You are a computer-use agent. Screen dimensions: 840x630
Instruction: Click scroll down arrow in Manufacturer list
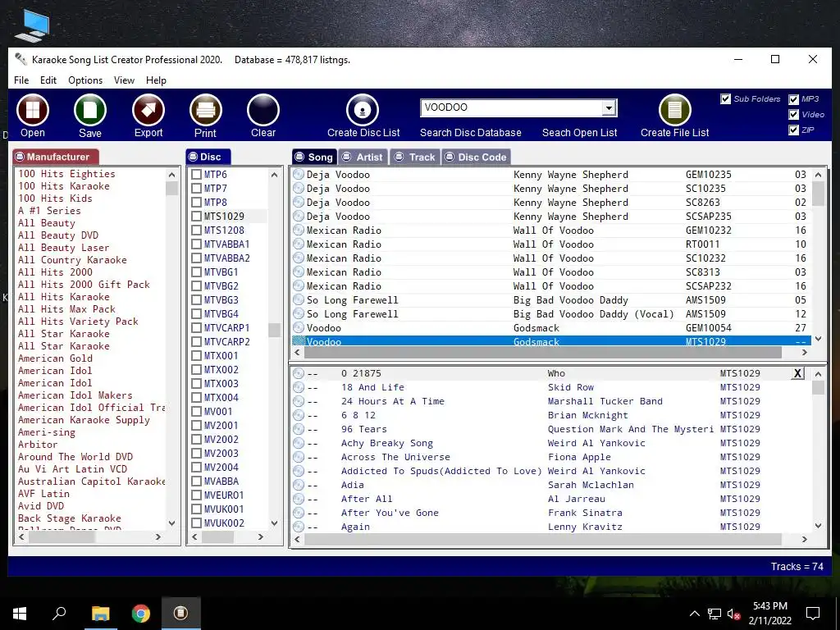click(x=171, y=523)
